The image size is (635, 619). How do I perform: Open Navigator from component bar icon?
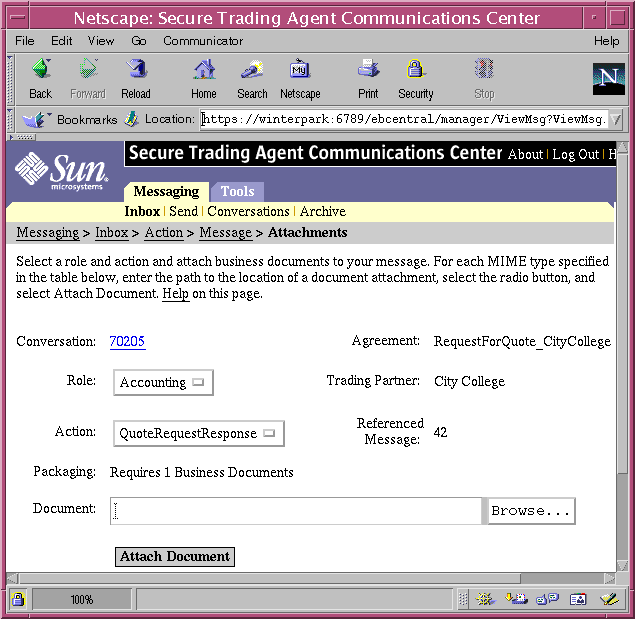pyautogui.click(x=485, y=599)
